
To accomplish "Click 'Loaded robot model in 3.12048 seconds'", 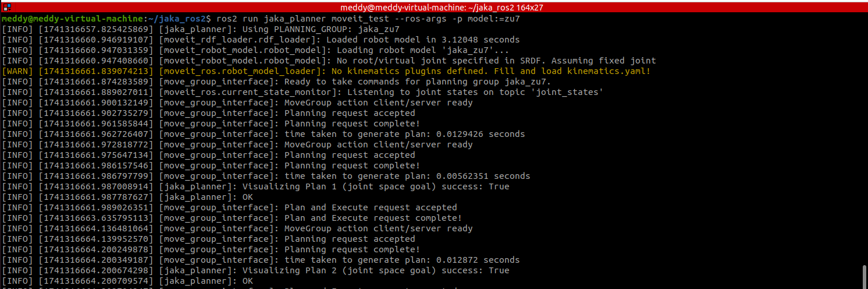I will tap(423, 40).
